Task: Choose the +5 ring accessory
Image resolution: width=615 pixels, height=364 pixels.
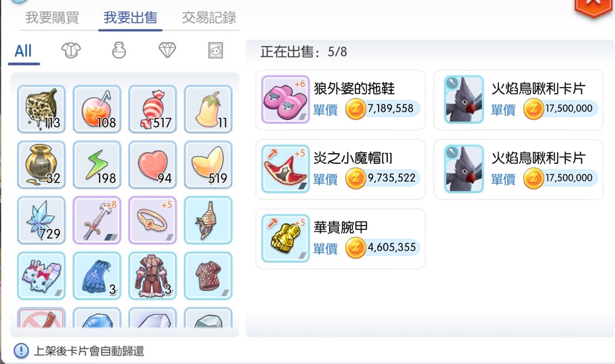Action: click(x=152, y=220)
